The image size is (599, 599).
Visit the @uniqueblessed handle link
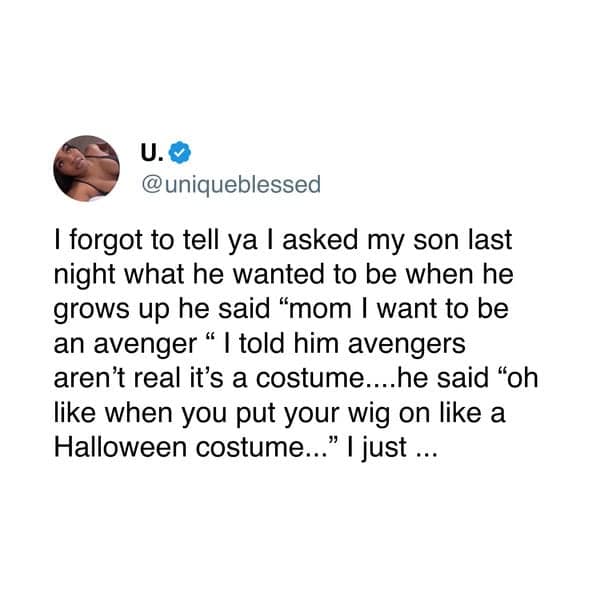tap(231, 185)
